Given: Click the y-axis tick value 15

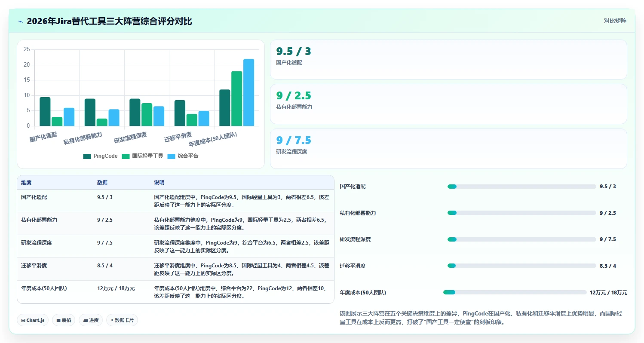Looking at the screenshot, I should click(27, 80).
